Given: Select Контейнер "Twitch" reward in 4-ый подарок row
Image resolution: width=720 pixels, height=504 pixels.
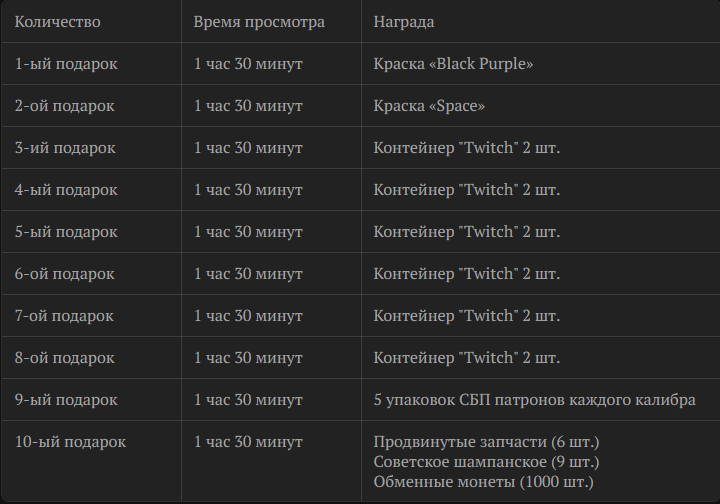Looking at the screenshot, I should point(467,190).
